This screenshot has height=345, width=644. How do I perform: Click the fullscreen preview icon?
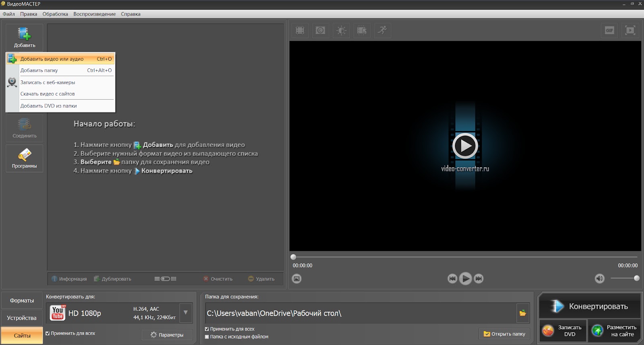click(630, 30)
